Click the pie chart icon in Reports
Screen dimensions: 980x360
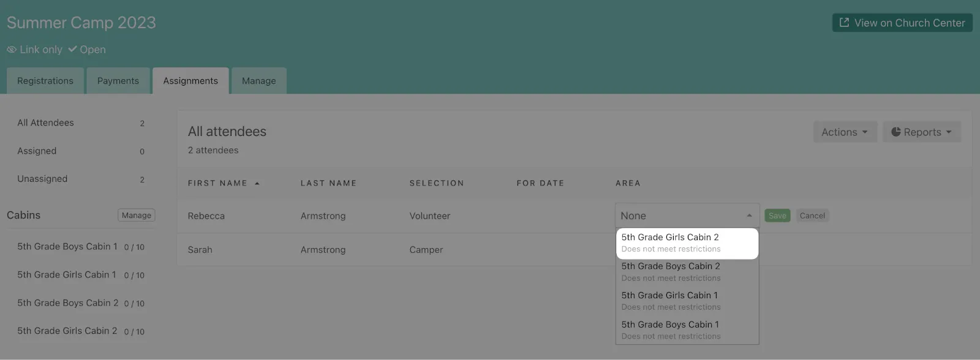pos(895,132)
